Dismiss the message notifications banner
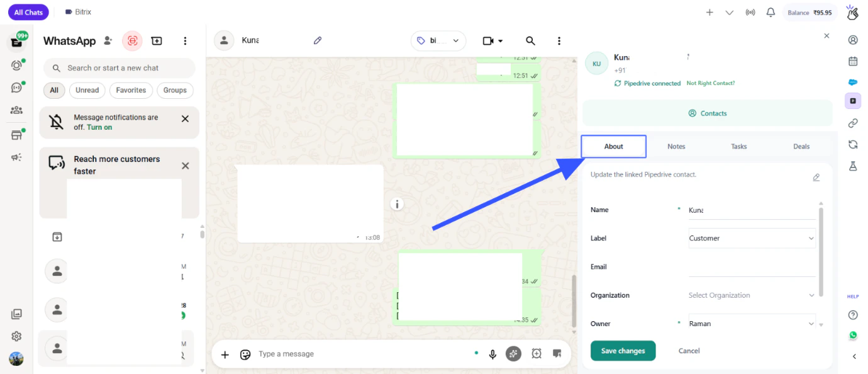868x374 pixels. [x=185, y=118]
